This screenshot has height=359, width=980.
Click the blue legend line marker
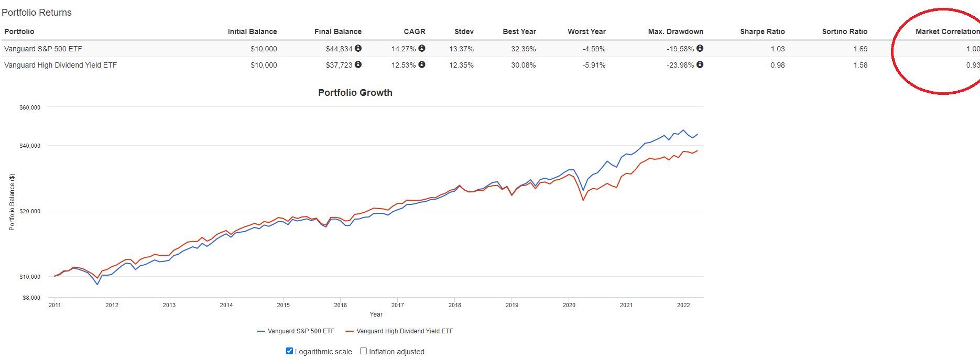click(261, 331)
